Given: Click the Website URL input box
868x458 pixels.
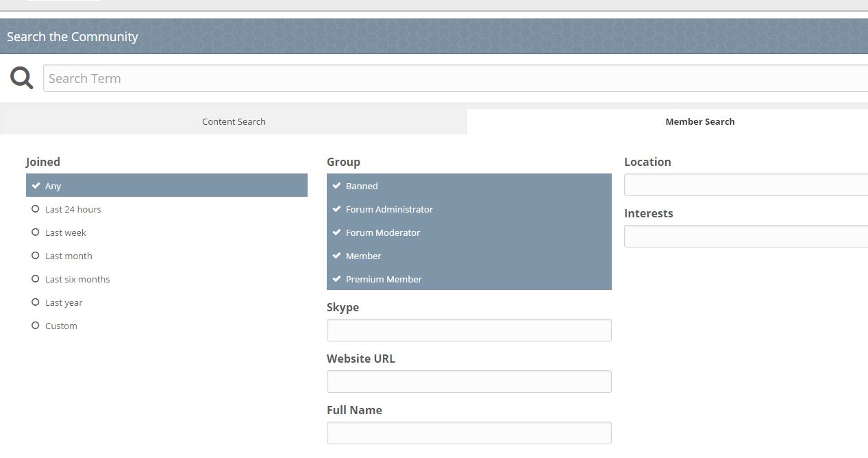Looking at the screenshot, I should pyautogui.click(x=469, y=381).
